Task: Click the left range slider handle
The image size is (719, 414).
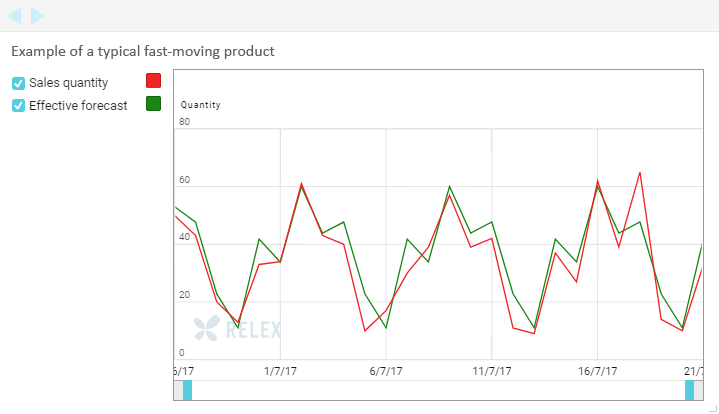Action: point(187,390)
